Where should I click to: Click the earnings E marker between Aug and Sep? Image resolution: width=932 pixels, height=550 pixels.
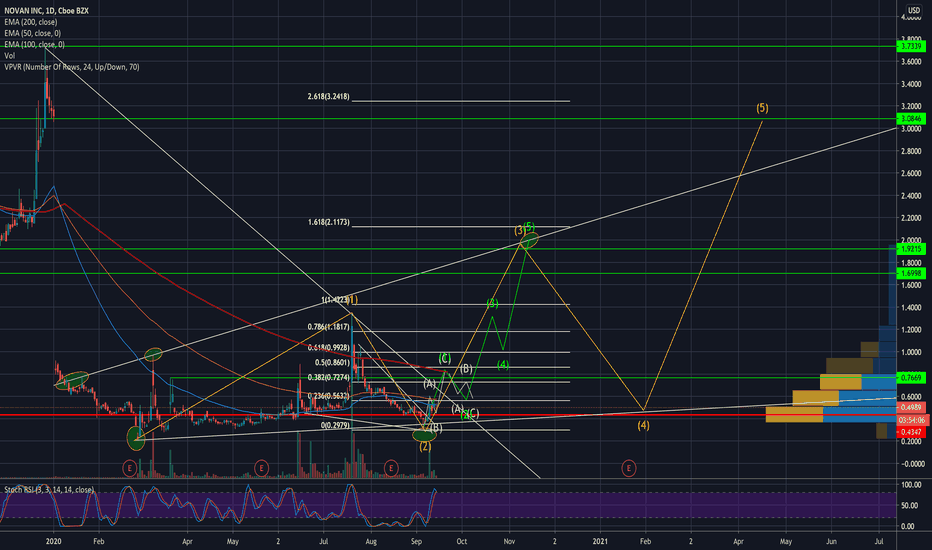click(391, 469)
